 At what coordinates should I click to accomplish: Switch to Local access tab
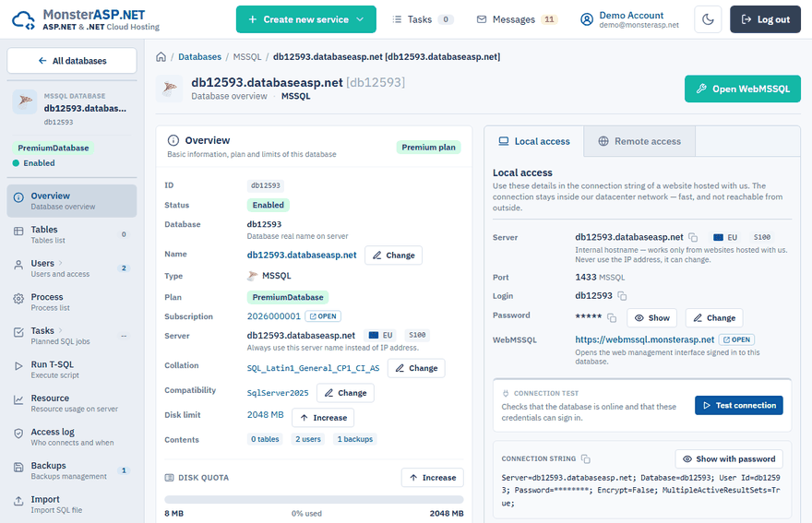pos(534,141)
